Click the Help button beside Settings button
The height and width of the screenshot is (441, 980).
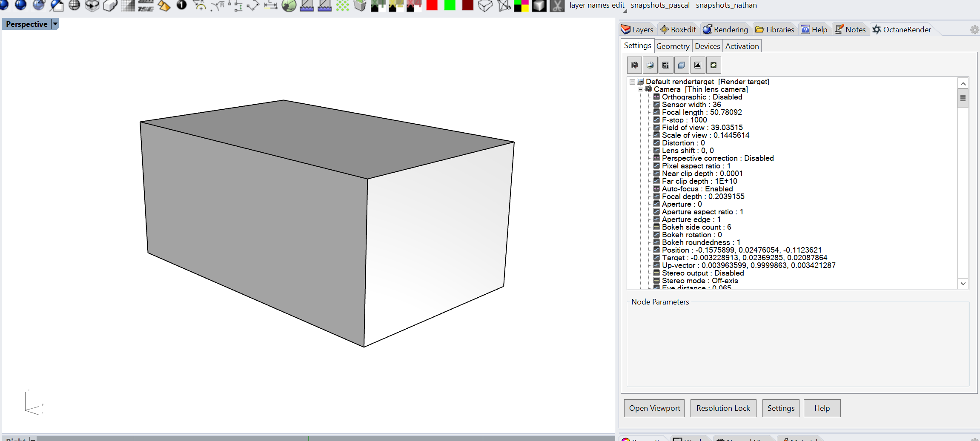tap(822, 408)
